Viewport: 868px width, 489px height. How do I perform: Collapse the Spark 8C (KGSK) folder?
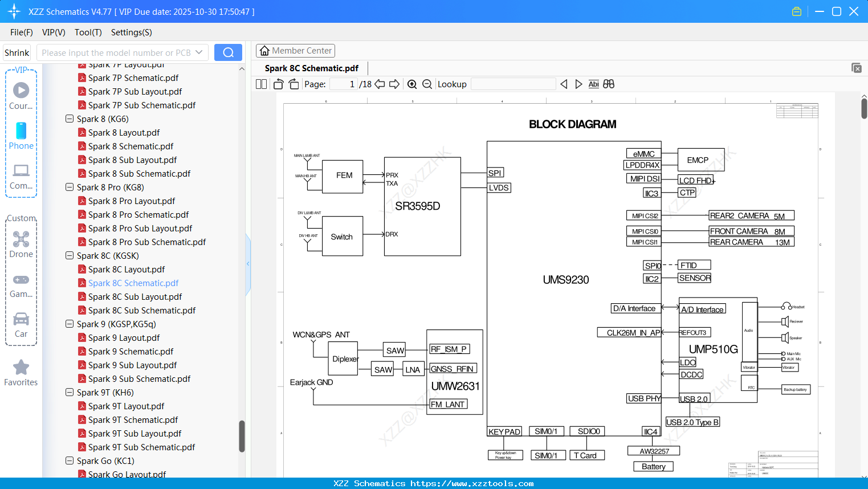[69, 255]
